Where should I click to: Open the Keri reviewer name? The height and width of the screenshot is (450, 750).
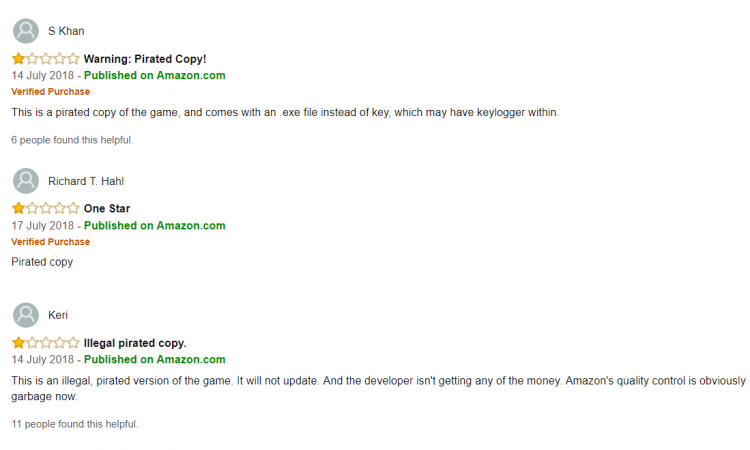click(x=58, y=315)
